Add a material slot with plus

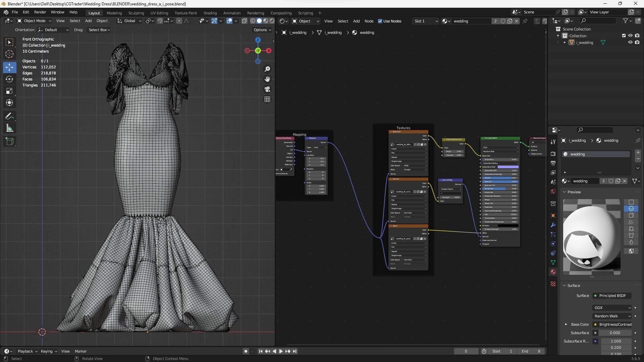(638, 153)
